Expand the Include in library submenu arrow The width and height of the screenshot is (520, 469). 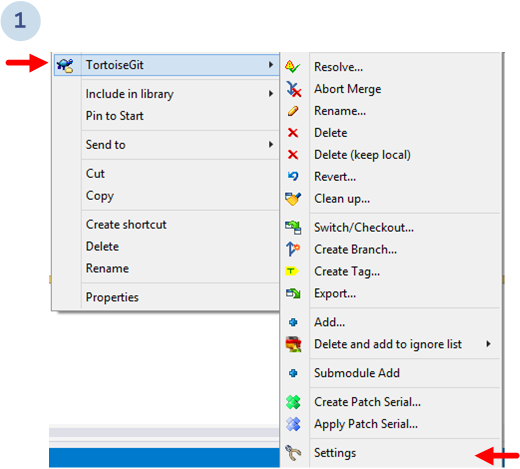(271, 94)
